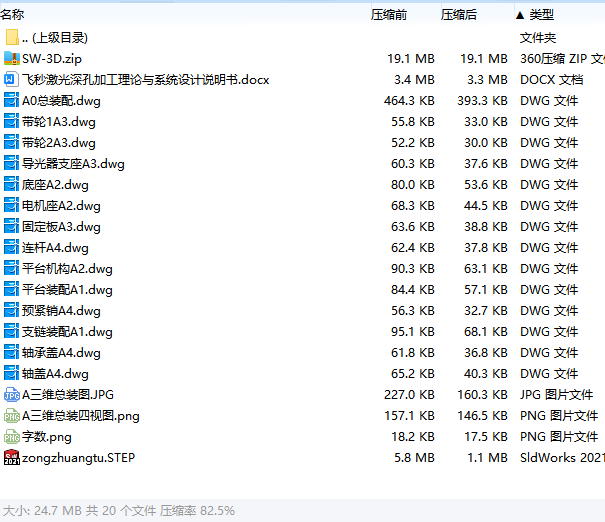Select file name zongzhuangtu.STEP
This screenshot has height=522, width=605.
click(78, 458)
